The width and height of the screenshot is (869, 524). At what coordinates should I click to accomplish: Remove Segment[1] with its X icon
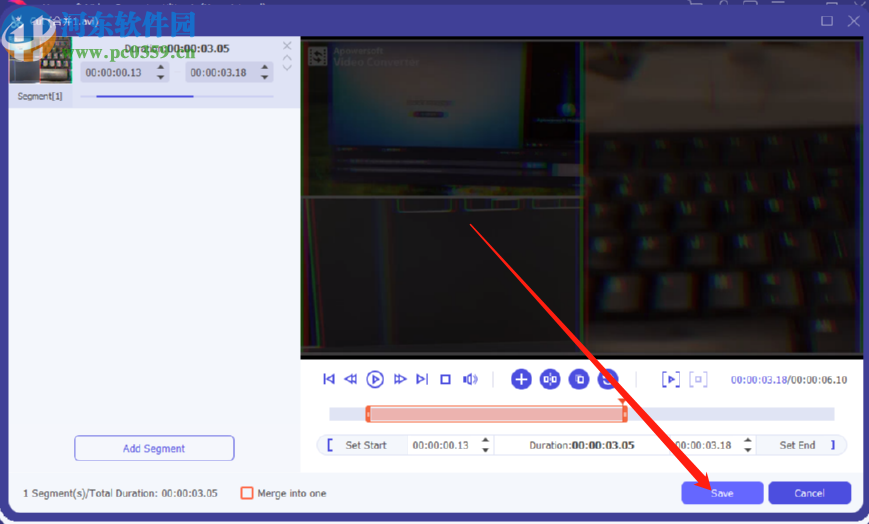[287, 45]
